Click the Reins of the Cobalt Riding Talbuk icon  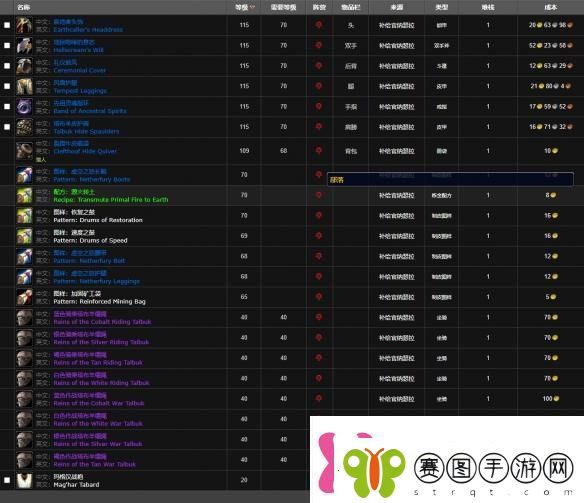(24, 318)
